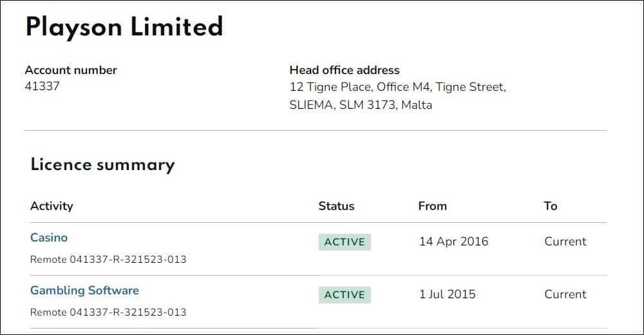This screenshot has height=335, width=644.
Task: Click Remote licence number under Casino
Action: [x=108, y=260]
